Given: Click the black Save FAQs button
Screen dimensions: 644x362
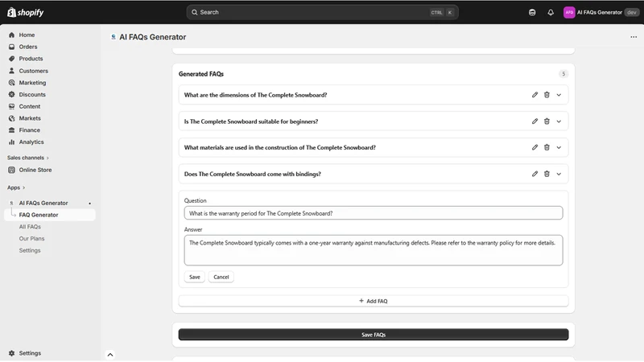Looking at the screenshot, I should 374,335.
